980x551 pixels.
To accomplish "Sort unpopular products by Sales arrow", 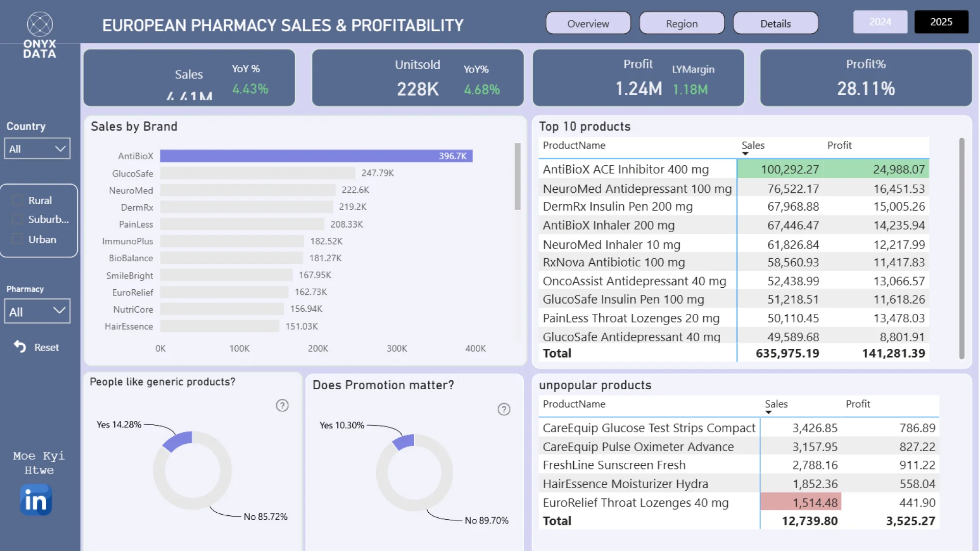I will pyautogui.click(x=768, y=412).
